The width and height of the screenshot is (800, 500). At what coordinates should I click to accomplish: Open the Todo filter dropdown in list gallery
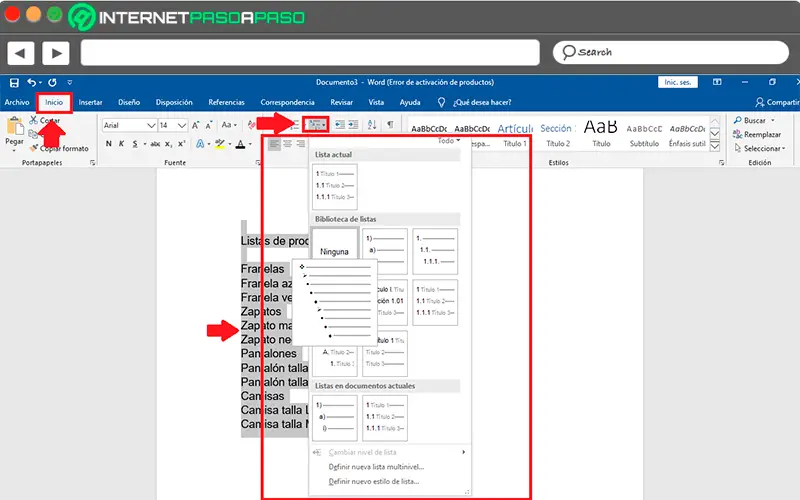coord(448,141)
